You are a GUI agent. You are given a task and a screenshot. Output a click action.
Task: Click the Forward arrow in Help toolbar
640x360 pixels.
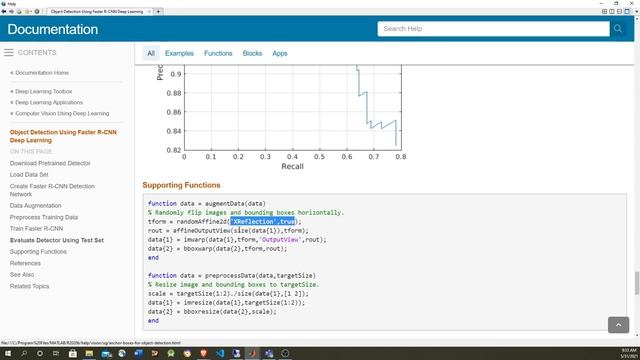[11, 11]
